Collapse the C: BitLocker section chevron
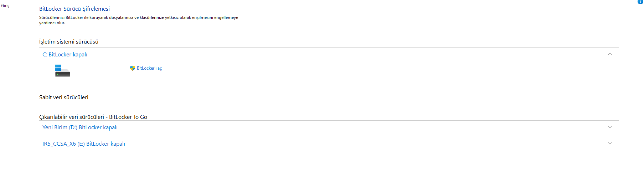Image resolution: width=644 pixels, height=186 pixels. click(610, 54)
